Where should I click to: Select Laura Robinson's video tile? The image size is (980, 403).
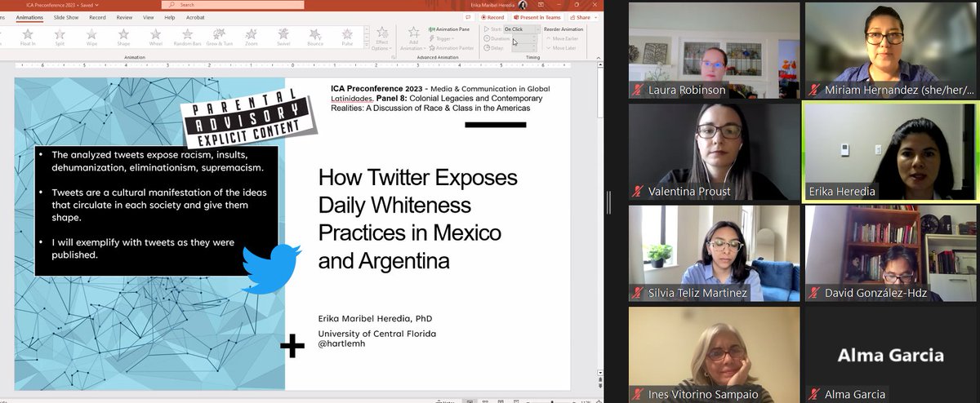(714, 51)
